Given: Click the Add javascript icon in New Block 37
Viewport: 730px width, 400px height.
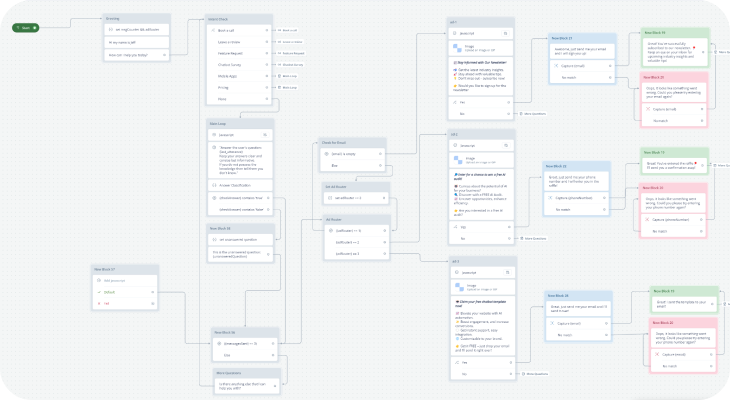Looking at the screenshot, I should pyautogui.click(x=99, y=280).
